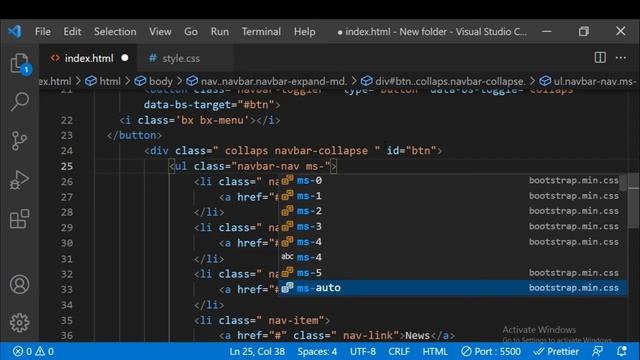Split the editor to the right
Image resolution: width=640 pixels, height=360 pixels.
[600, 58]
